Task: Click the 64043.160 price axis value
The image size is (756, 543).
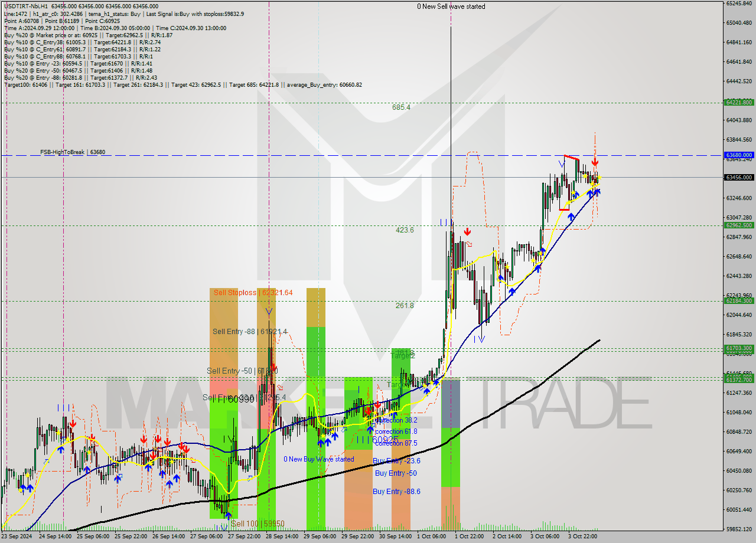Action: point(739,120)
